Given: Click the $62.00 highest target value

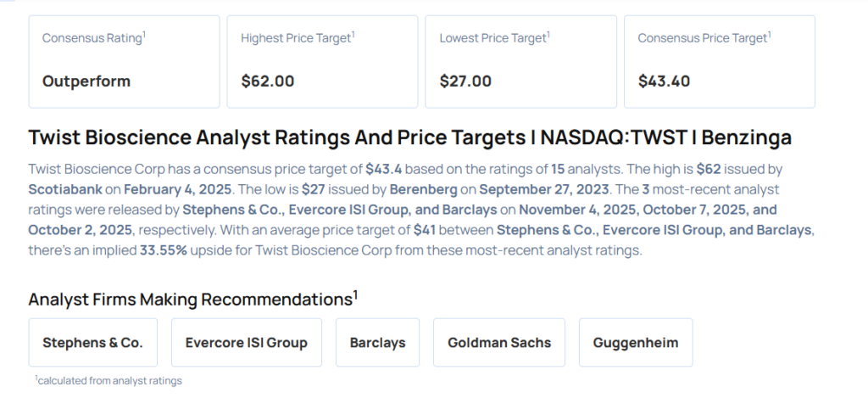Looking at the screenshot, I should (268, 81).
